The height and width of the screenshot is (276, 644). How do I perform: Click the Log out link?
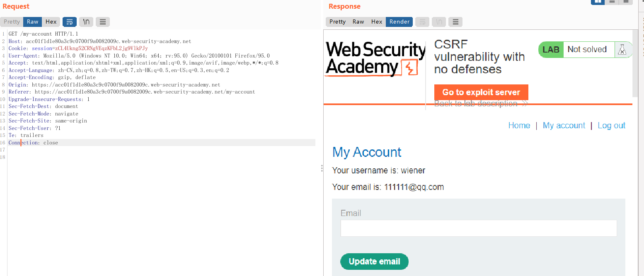(x=611, y=125)
